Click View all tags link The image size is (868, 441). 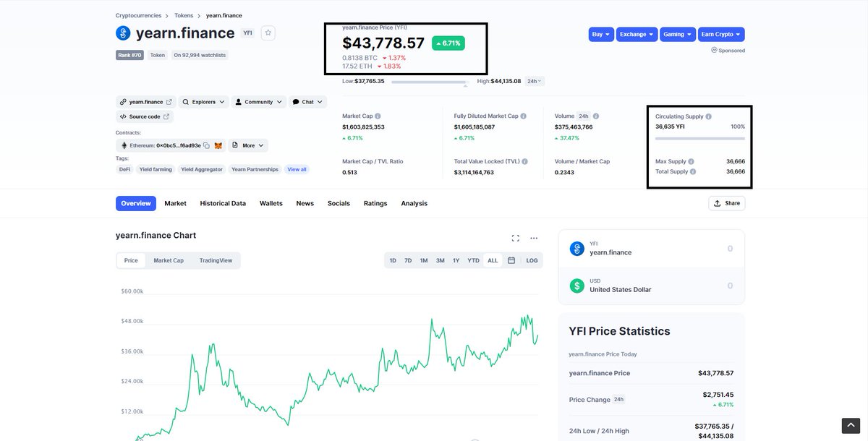pos(297,169)
